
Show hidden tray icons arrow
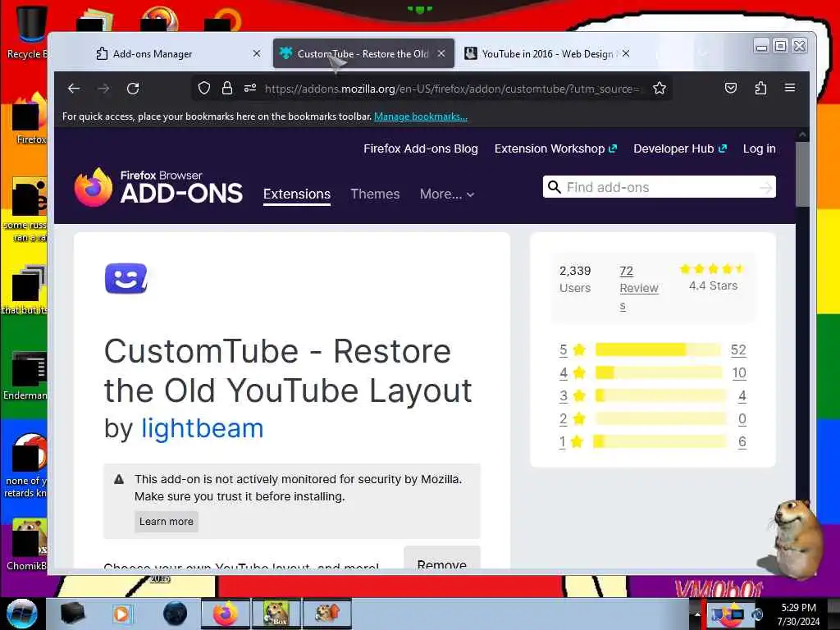pos(697,614)
